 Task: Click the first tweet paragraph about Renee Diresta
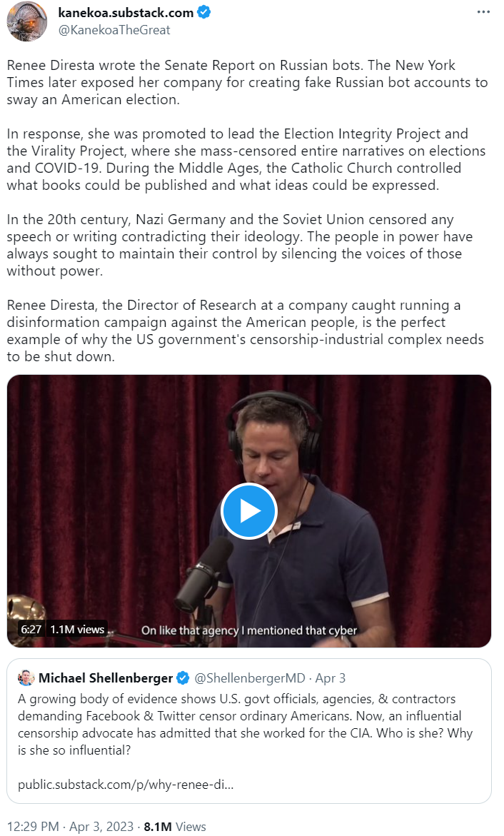247,83
